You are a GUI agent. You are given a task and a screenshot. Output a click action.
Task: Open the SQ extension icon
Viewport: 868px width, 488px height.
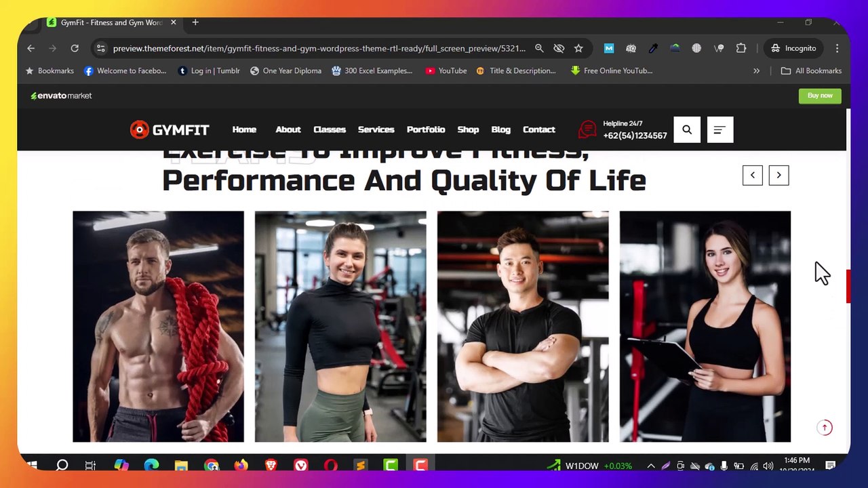tap(631, 48)
